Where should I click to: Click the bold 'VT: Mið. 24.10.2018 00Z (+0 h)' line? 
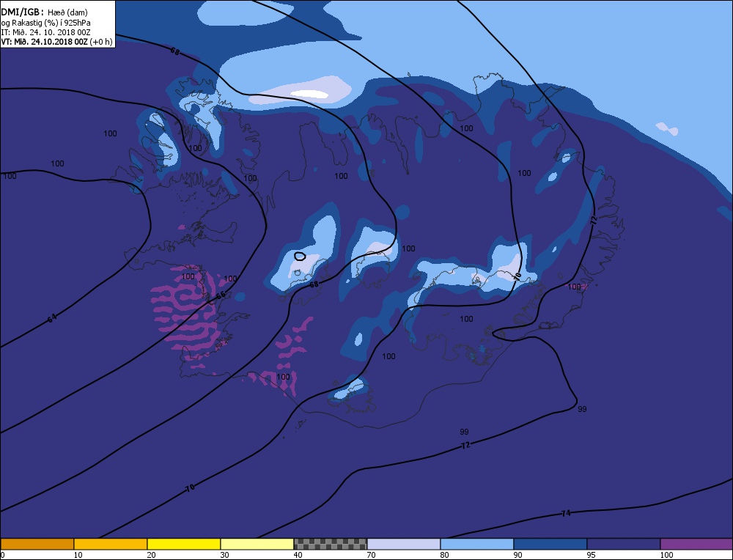pyautogui.click(x=56, y=42)
